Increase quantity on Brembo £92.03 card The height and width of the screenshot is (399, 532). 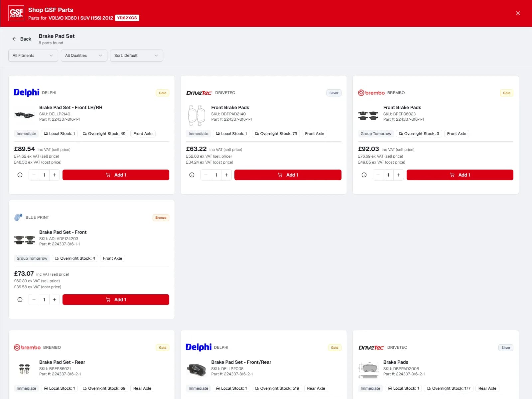point(399,175)
